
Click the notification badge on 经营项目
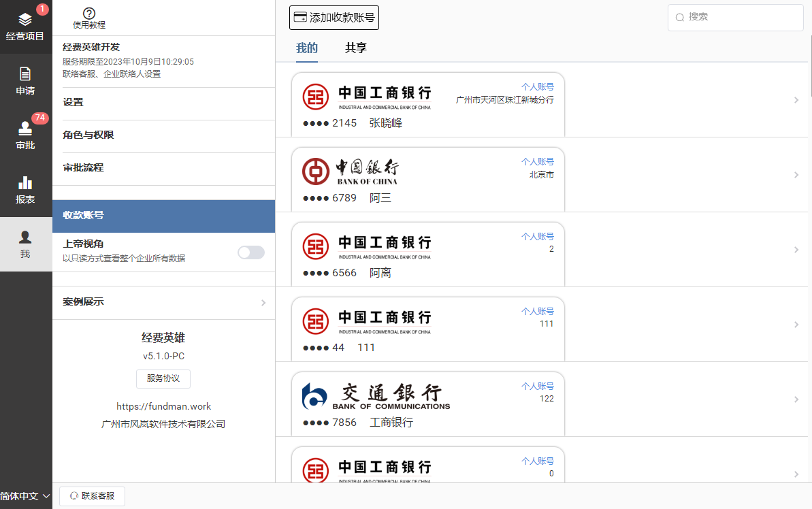42,9
